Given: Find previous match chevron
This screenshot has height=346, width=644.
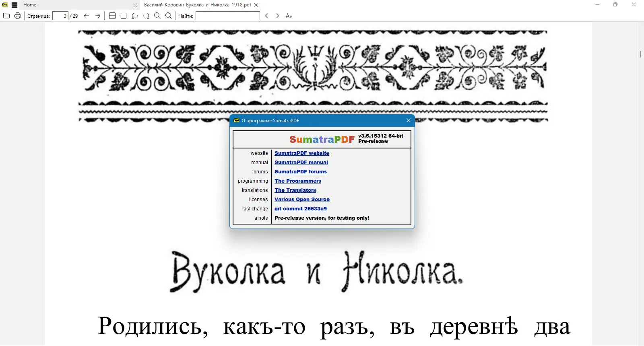Looking at the screenshot, I should (266, 16).
